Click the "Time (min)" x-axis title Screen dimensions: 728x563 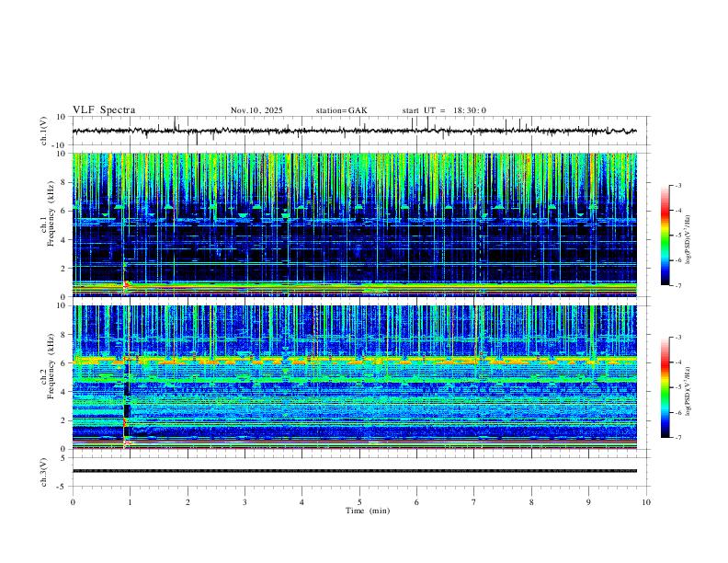(368, 511)
